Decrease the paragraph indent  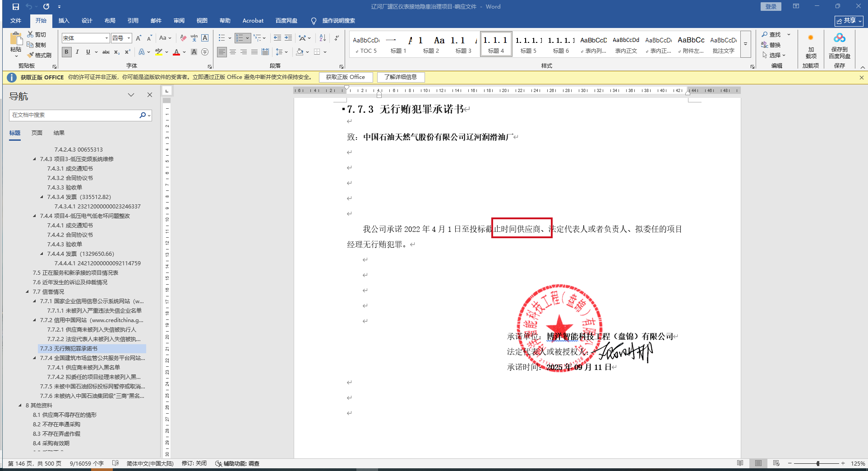pyautogui.click(x=277, y=38)
